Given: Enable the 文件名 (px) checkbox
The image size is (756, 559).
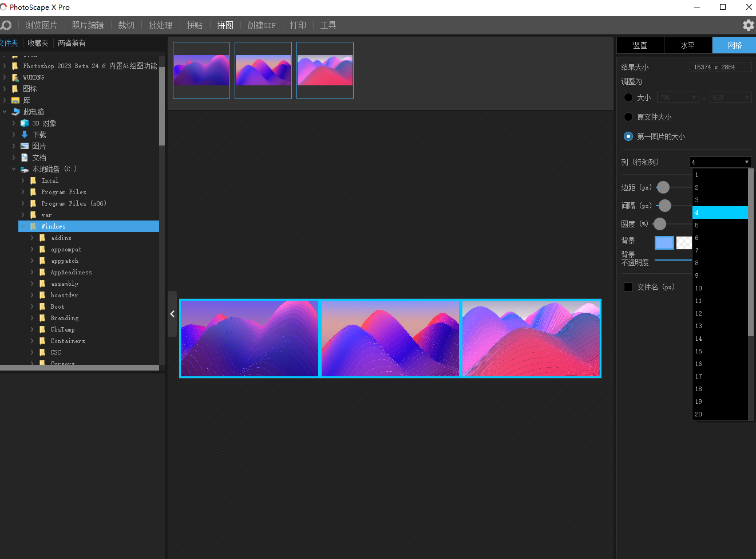Looking at the screenshot, I should click(628, 287).
